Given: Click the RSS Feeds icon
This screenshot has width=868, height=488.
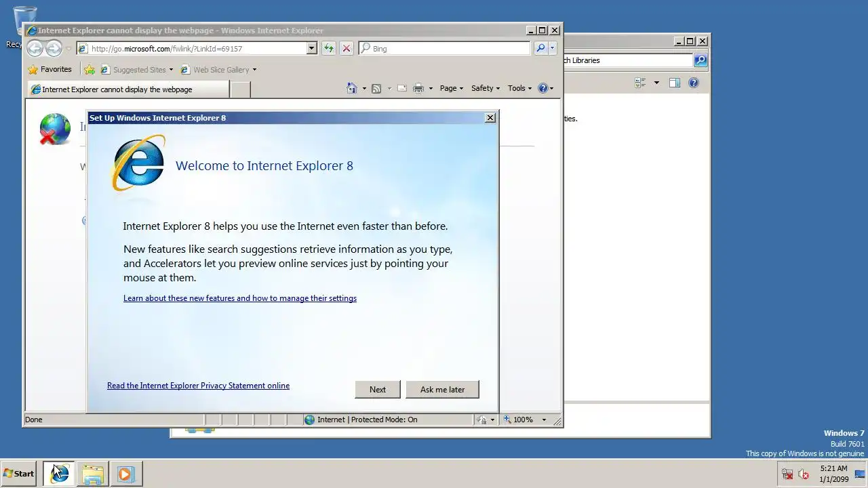Looking at the screenshot, I should tap(376, 88).
